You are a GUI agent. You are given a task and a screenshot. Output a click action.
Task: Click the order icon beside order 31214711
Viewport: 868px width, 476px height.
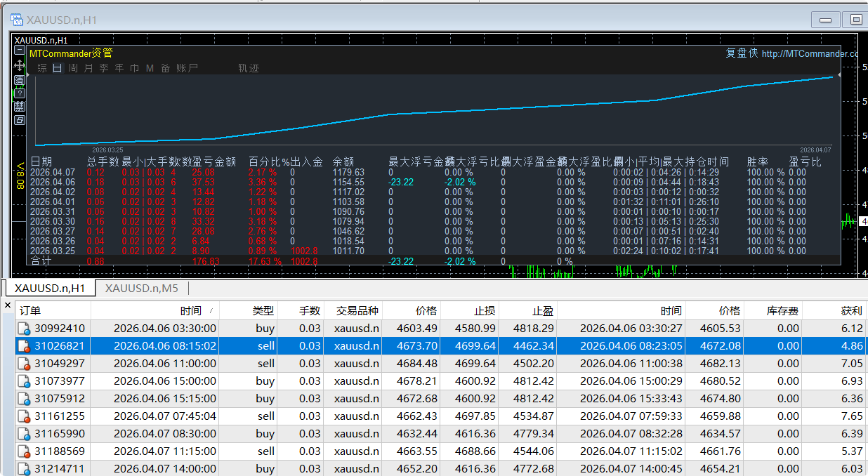tap(23, 468)
